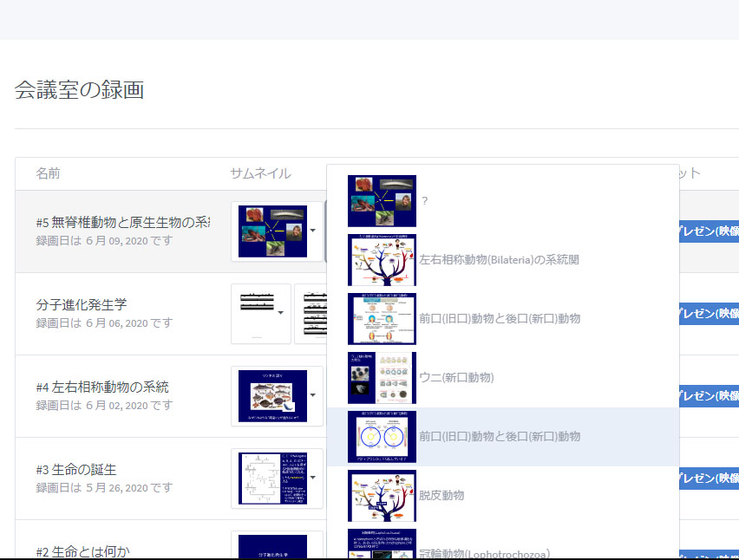Screen dimensions: 739x560
Task: Select the ウニ(新口動物) slide thumbnail
Action: [382, 378]
